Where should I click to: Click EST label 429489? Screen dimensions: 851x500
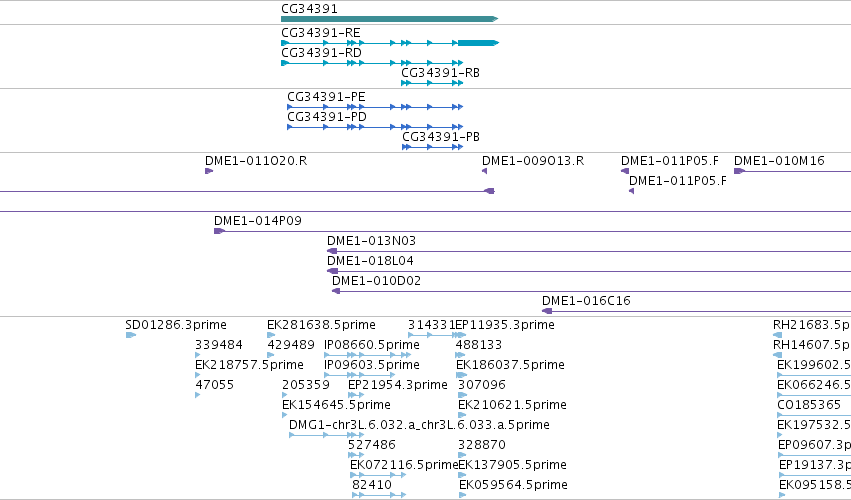[291, 345]
